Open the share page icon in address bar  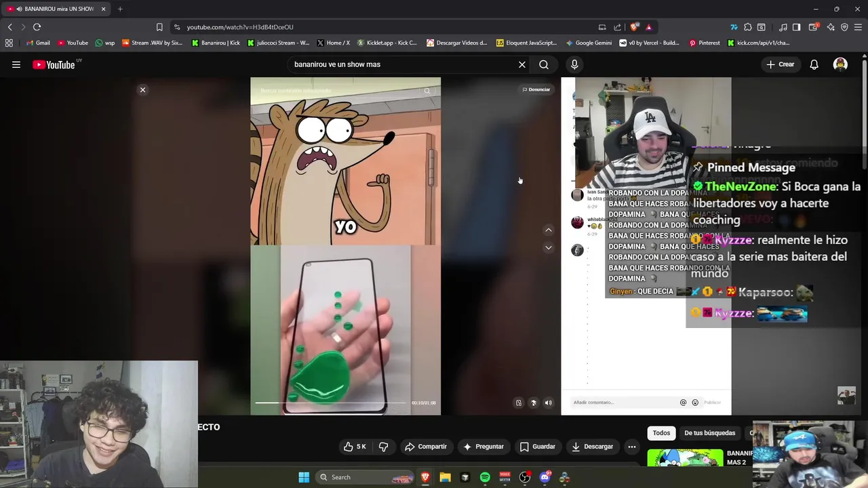click(x=617, y=27)
